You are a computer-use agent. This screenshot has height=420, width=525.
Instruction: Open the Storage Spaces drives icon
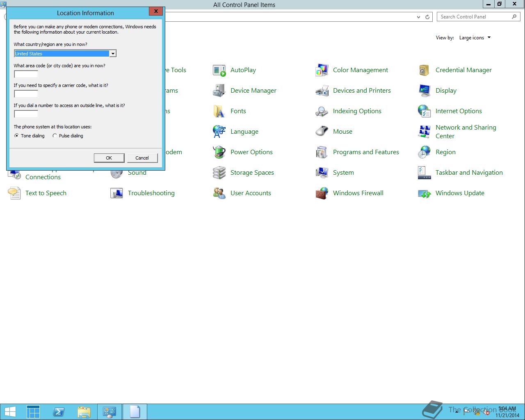[219, 173]
